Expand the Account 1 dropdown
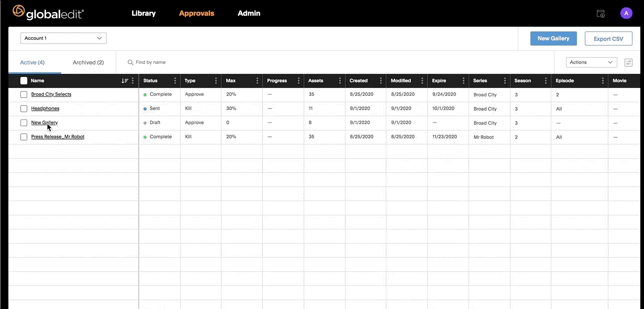Viewport: 644px width, 309px height. click(x=63, y=38)
